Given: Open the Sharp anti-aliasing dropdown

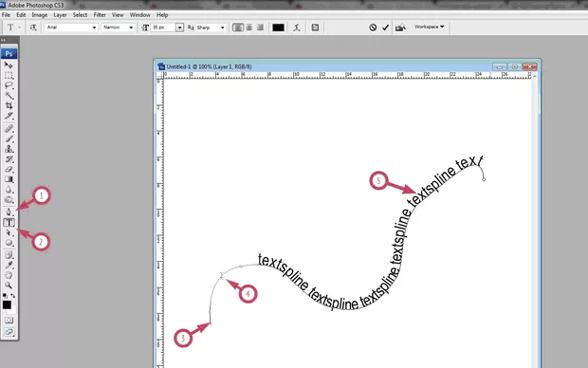Looking at the screenshot, I should [x=211, y=28].
